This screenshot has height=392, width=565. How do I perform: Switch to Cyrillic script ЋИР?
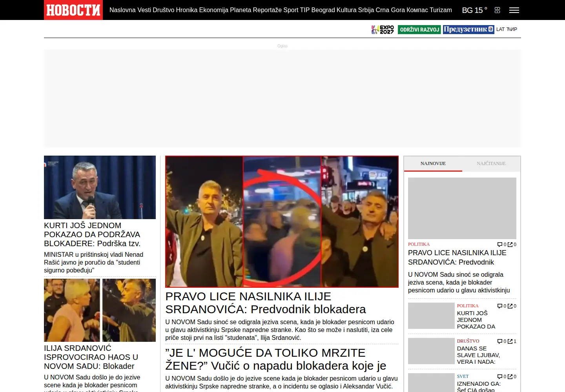(512, 29)
